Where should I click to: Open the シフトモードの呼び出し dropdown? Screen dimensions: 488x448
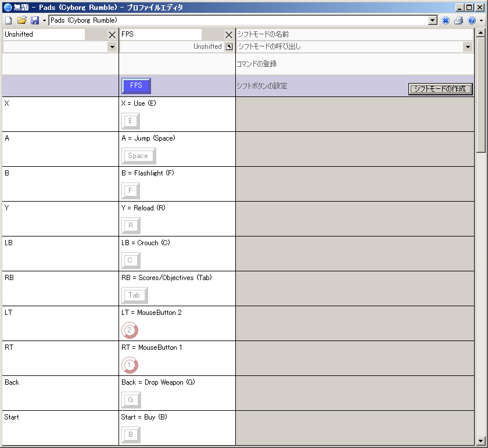coord(468,47)
